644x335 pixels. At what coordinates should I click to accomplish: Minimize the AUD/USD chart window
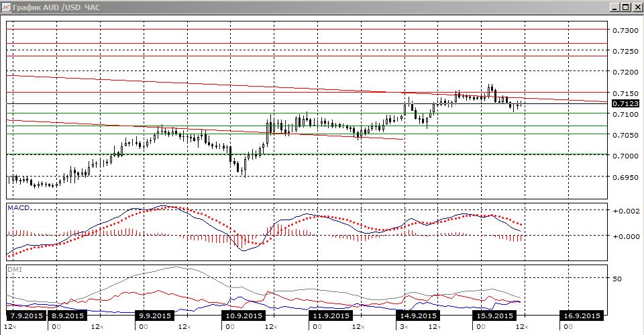615,7
